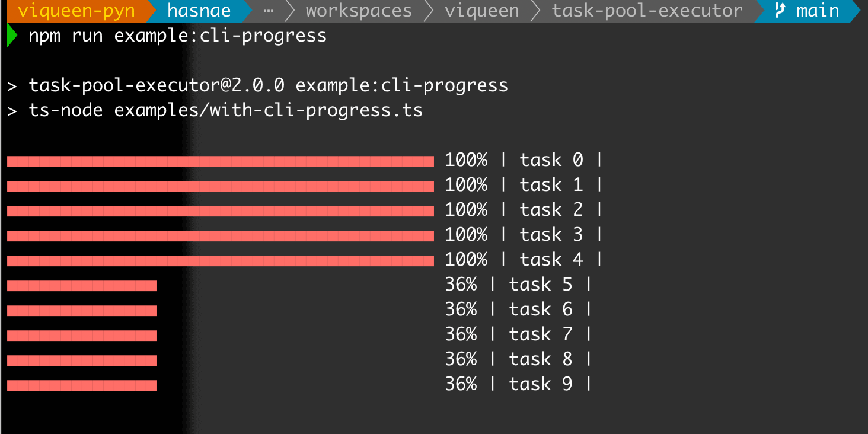Screen dimensions: 868x434
Task: Click the 100% value beside task 2
Action: tap(467, 210)
